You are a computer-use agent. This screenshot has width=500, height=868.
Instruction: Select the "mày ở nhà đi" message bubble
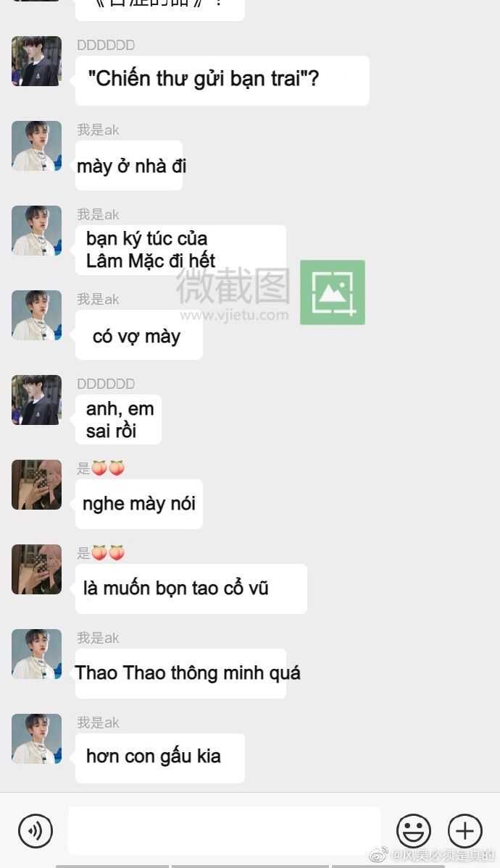[x=129, y=165]
